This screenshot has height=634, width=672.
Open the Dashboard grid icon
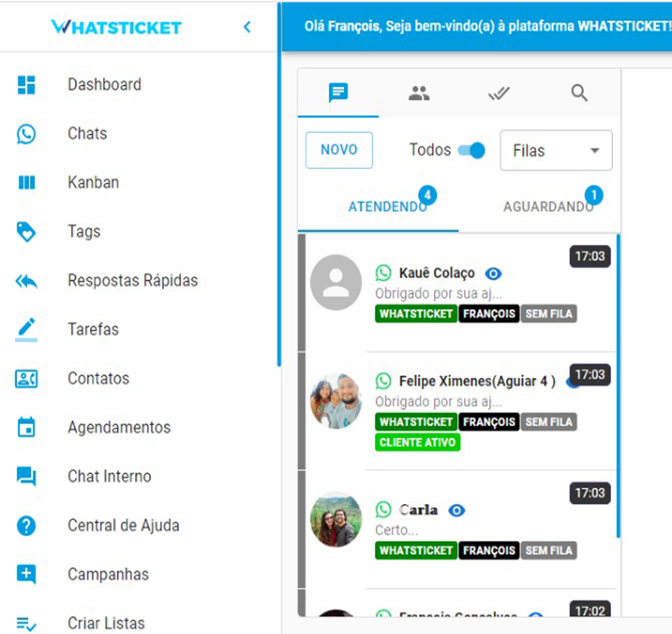coord(26,84)
